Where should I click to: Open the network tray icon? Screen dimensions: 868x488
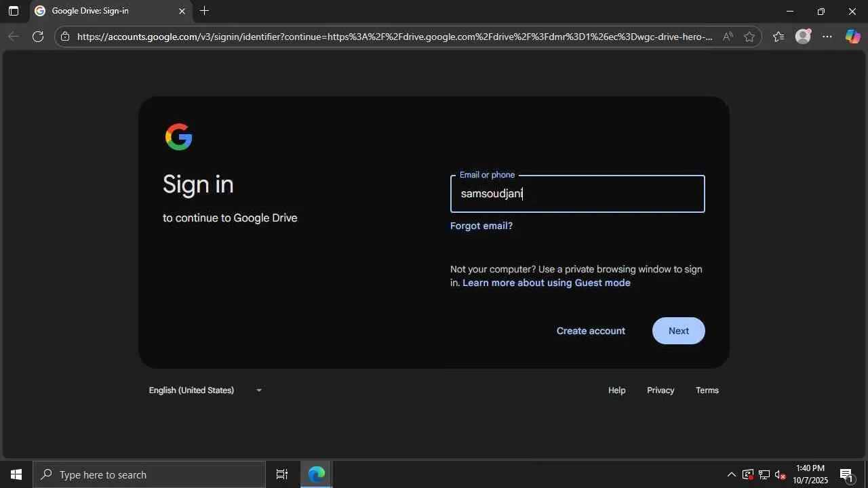(x=764, y=474)
